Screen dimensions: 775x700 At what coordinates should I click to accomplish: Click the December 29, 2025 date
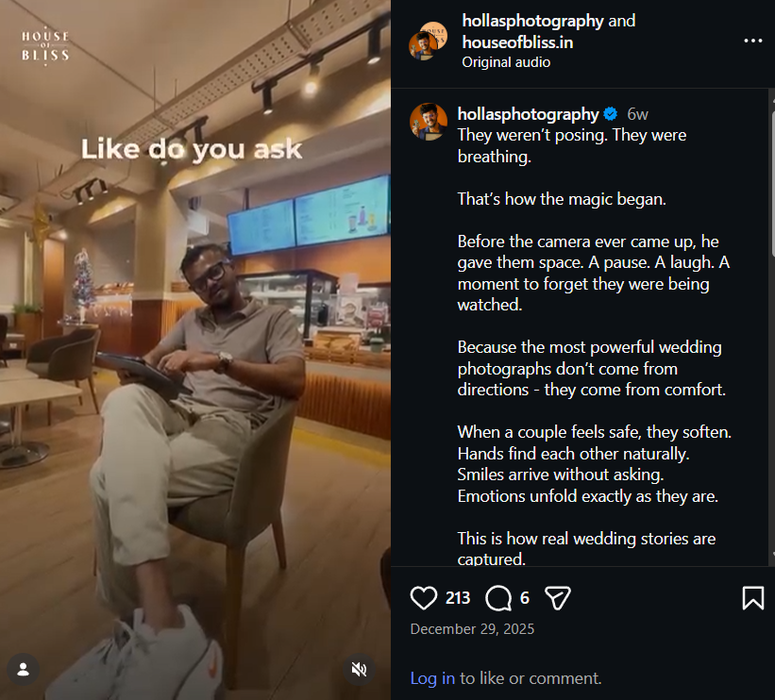click(x=472, y=629)
